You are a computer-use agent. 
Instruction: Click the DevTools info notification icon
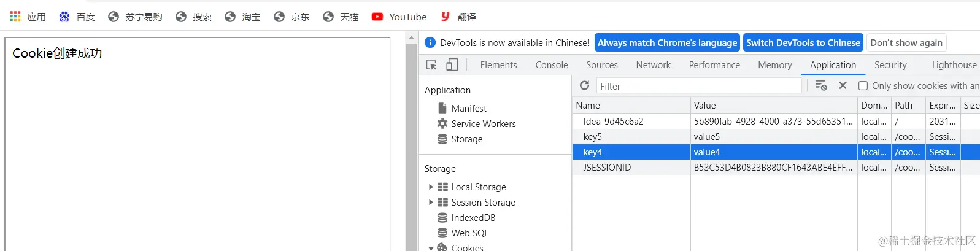point(430,42)
